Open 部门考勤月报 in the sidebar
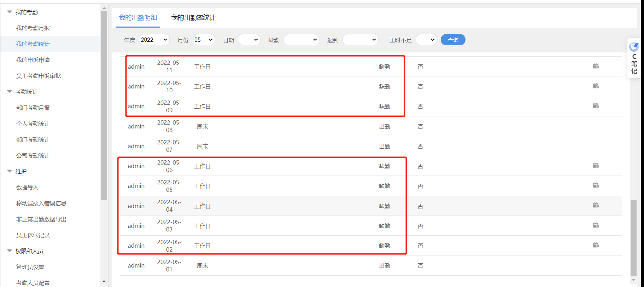Viewport: 644px width, 287px height. pyautogui.click(x=33, y=108)
